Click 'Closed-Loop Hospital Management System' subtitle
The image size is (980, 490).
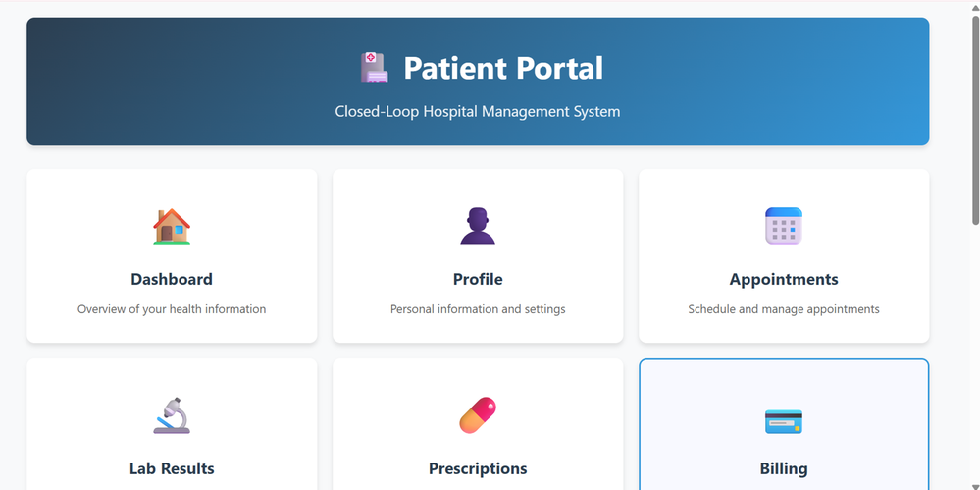[x=478, y=111]
